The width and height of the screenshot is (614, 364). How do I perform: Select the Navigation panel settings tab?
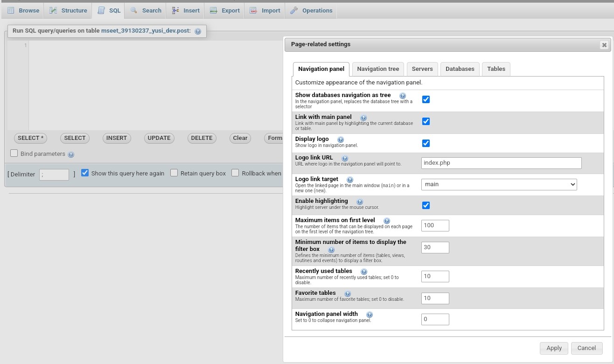[321, 69]
